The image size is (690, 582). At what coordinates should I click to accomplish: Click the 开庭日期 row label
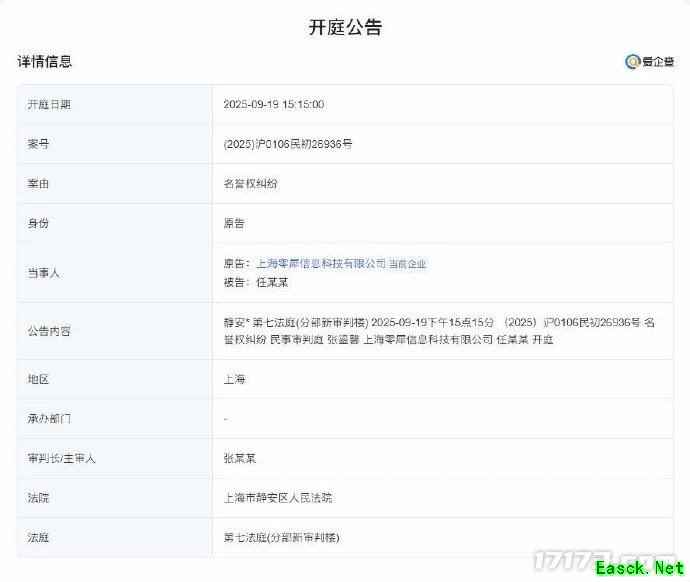49,104
